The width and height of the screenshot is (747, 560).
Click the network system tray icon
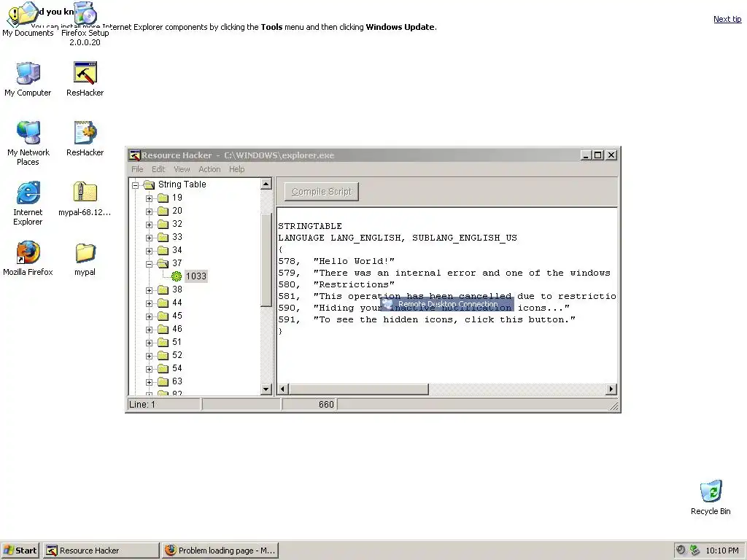694,551
